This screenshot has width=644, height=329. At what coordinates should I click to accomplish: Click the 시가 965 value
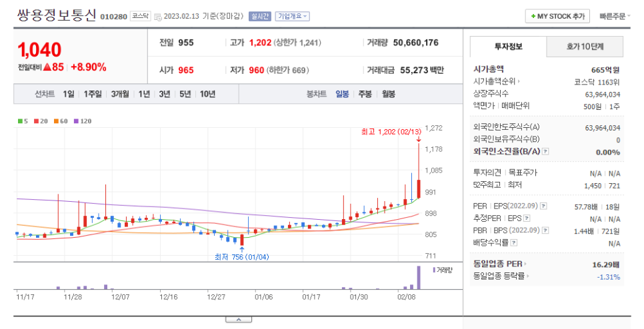point(185,70)
